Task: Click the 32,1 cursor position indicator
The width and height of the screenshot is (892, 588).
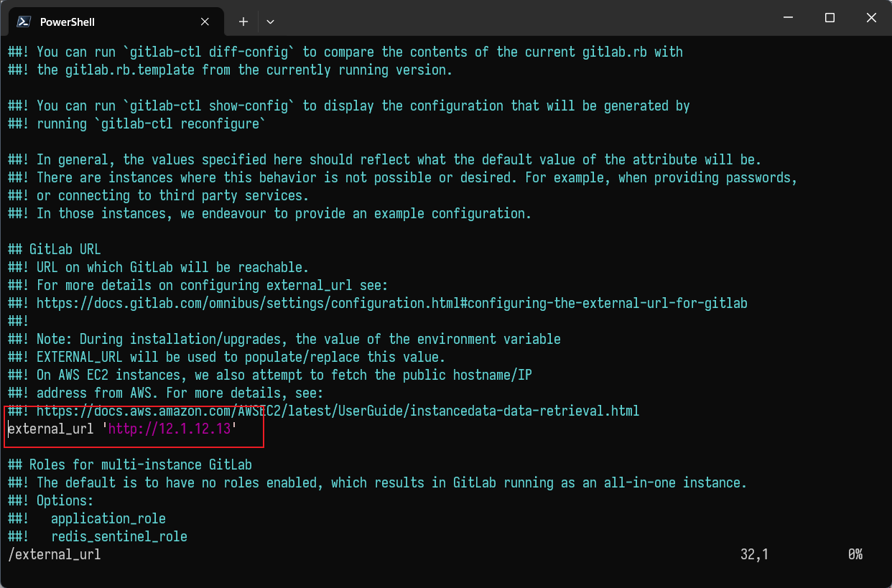Action: (754, 555)
